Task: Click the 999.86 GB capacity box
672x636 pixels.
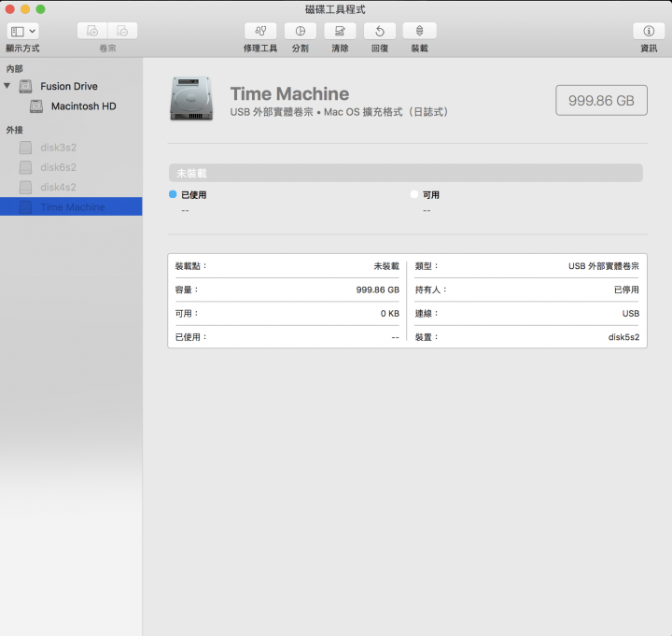Action: point(601,100)
